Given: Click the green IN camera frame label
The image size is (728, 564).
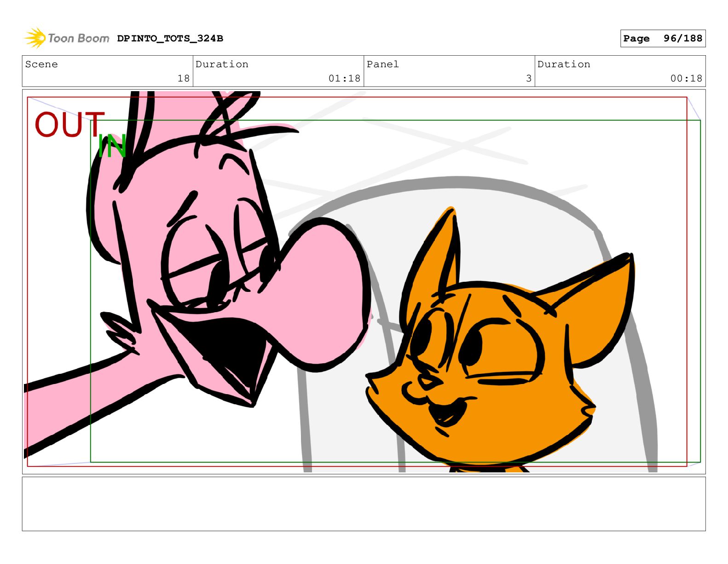Looking at the screenshot, I should click(112, 146).
